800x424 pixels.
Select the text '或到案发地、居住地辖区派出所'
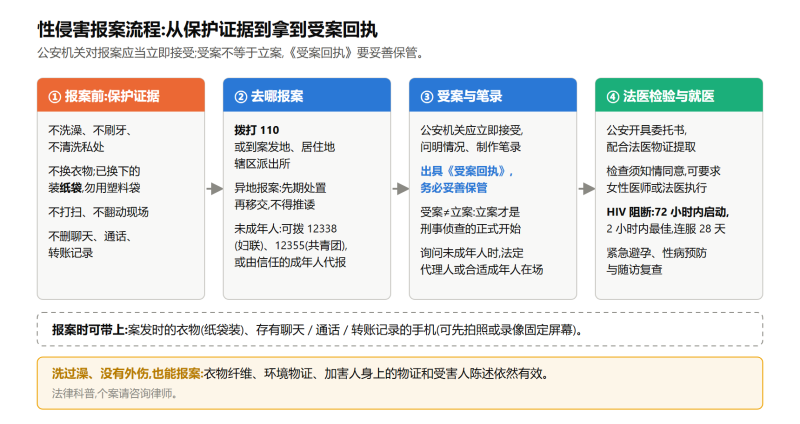click(x=285, y=155)
